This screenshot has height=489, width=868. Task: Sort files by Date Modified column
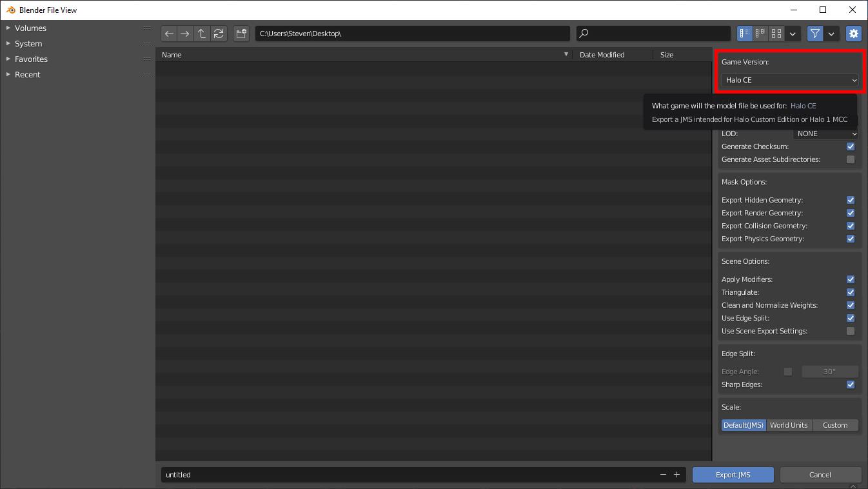point(613,55)
